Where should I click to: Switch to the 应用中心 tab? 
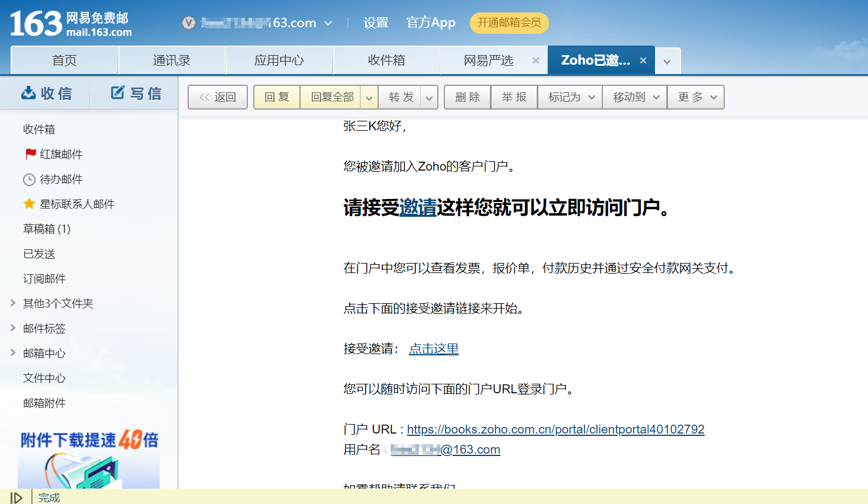click(279, 60)
